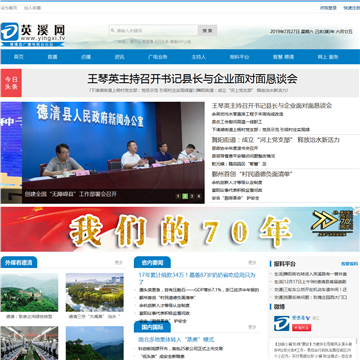Viewport: 360px width, 360px height.
Task: Open the 报料平台 navigation item
Action: (x=239, y=57)
